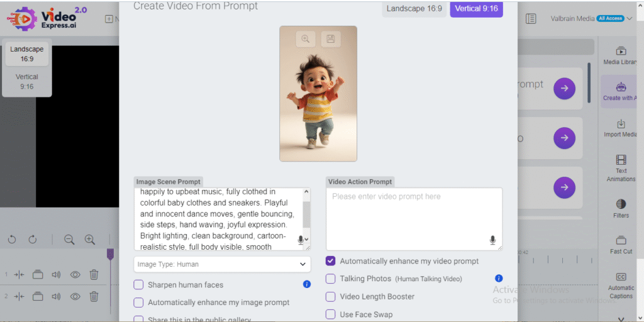
Task: Open the Media Library panel
Action: (x=621, y=55)
